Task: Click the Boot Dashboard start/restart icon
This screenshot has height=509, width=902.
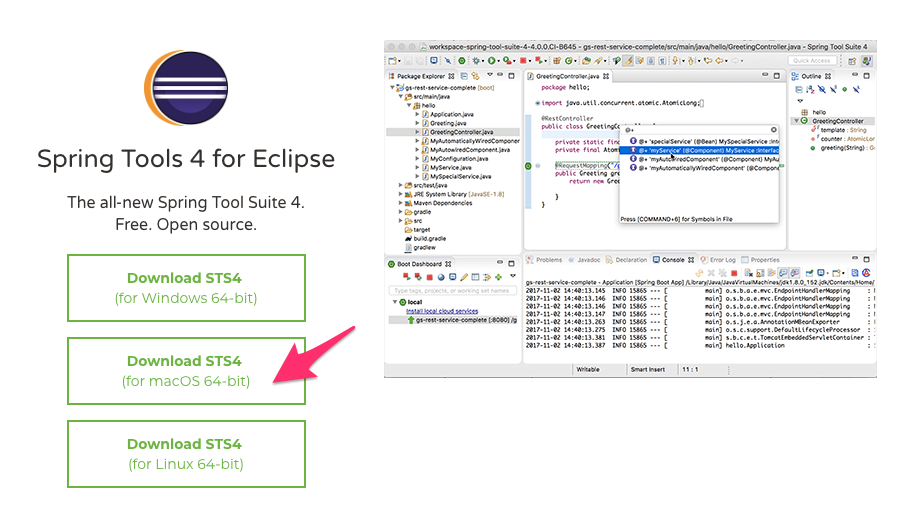Action: pos(407,277)
